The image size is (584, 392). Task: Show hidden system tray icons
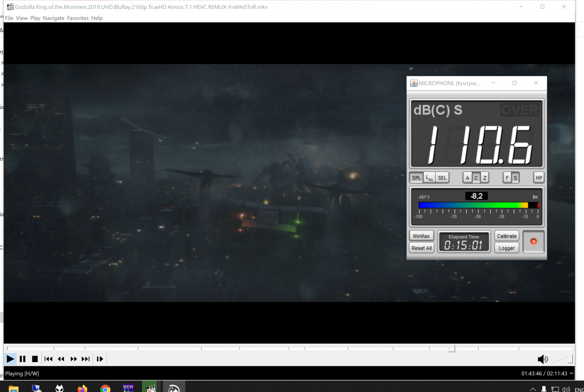(x=533, y=389)
